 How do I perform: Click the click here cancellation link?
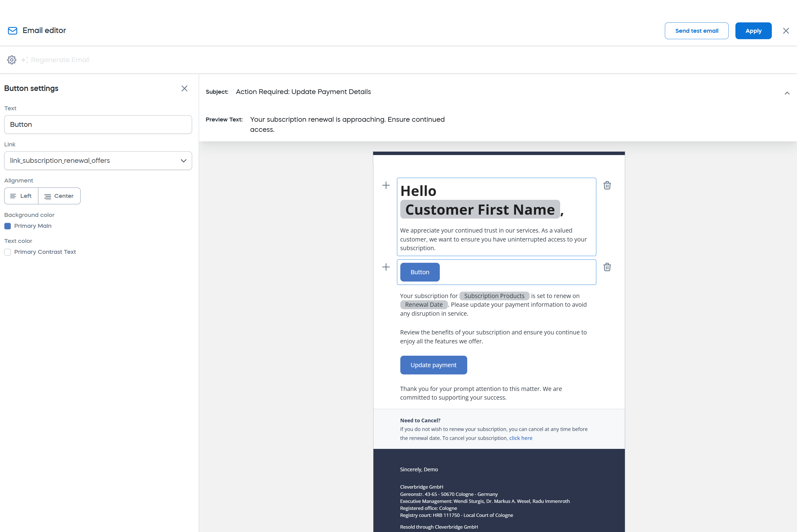click(x=520, y=438)
